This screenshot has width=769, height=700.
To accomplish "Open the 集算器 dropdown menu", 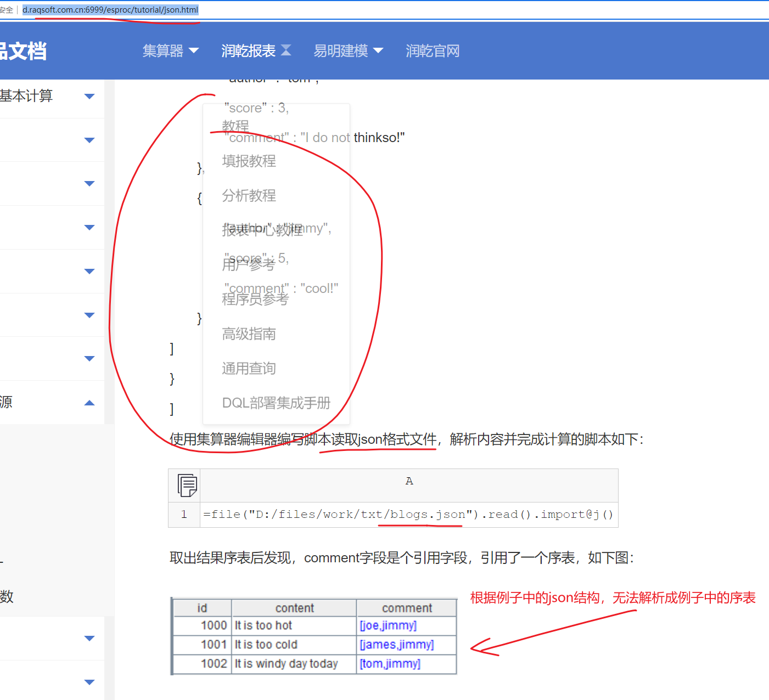I will click(170, 51).
